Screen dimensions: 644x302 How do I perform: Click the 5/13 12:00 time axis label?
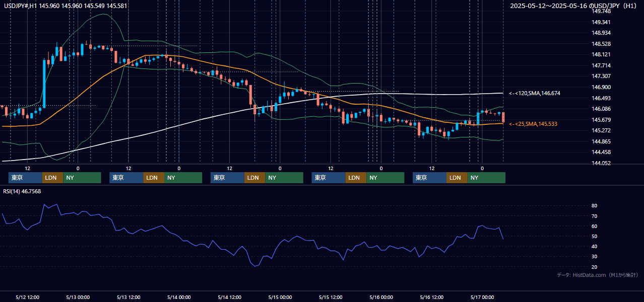pyautogui.click(x=128, y=297)
